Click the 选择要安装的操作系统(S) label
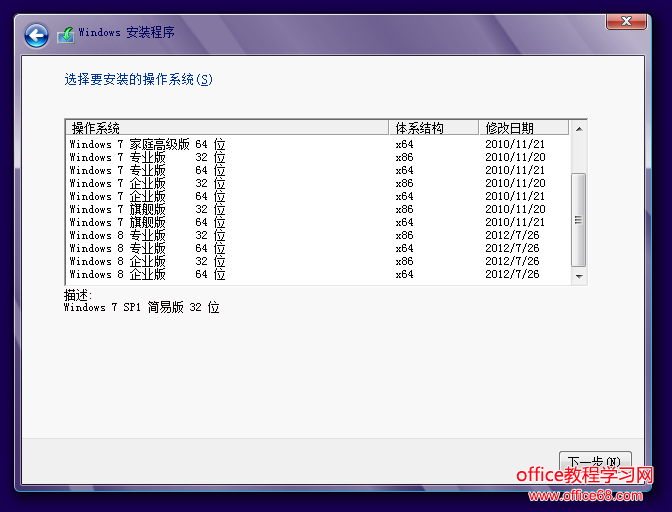Screen dimensions: 672x512 pyautogui.click(x=138, y=79)
